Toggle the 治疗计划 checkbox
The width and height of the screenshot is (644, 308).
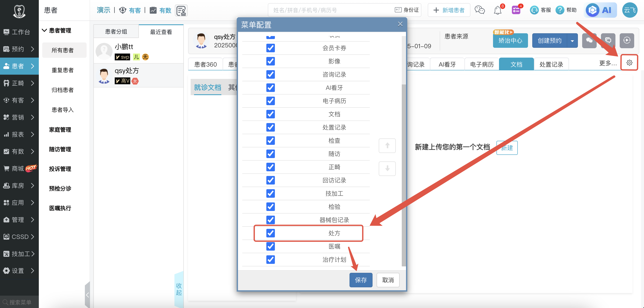coord(270,260)
